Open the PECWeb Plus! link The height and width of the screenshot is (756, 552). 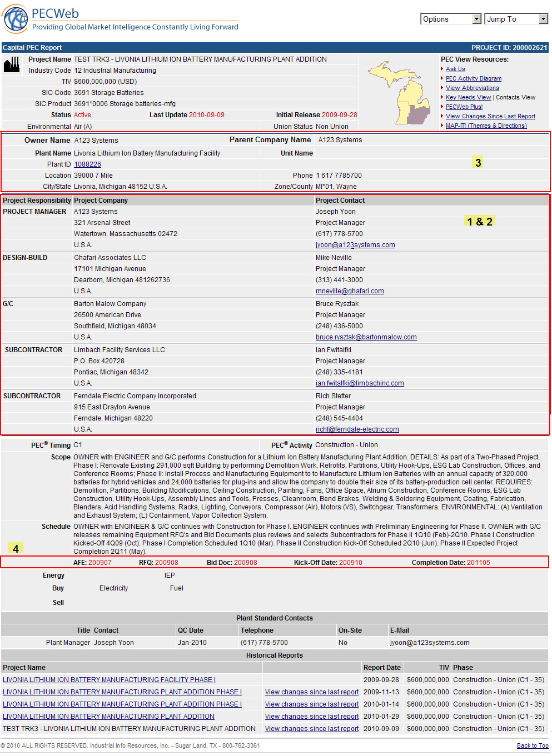(x=464, y=107)
